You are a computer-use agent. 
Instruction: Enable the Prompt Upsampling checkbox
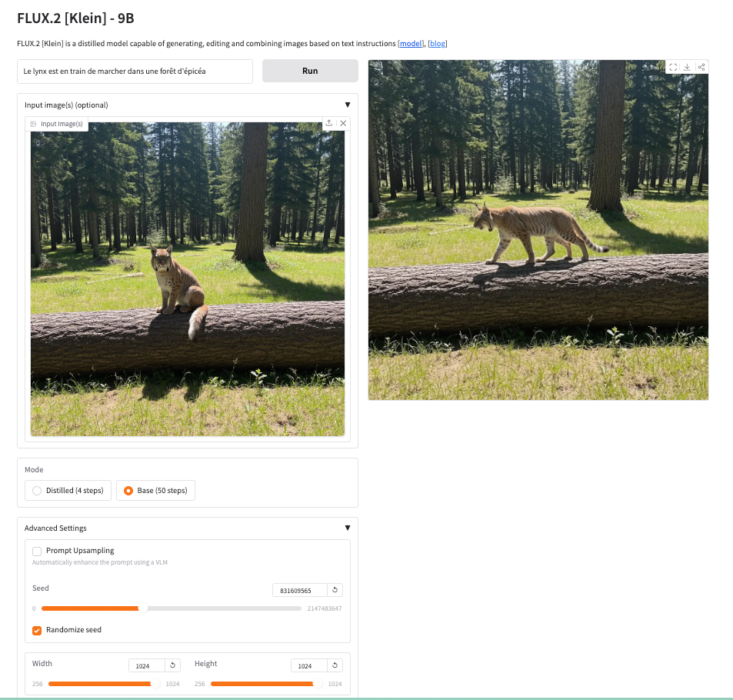tap(37, 551)
